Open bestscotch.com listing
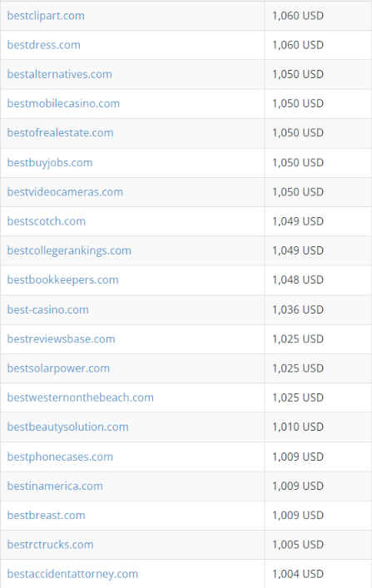The width and height of the screenshot is (372, 588). coord(46,221)
